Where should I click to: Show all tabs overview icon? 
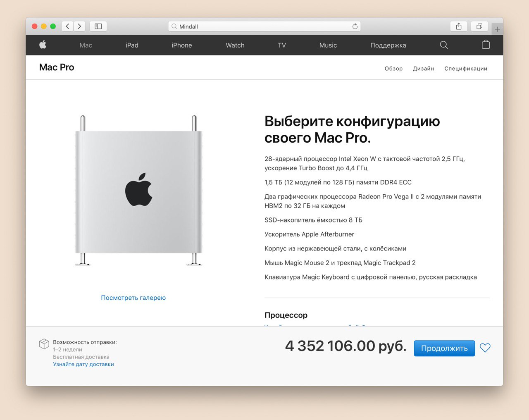pos(479,26)
